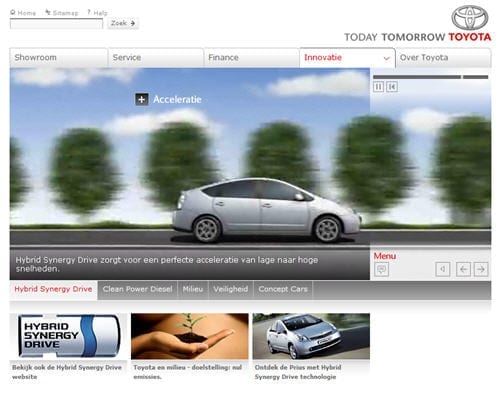Advance to the next slide with the right arrow

[481, 269]
